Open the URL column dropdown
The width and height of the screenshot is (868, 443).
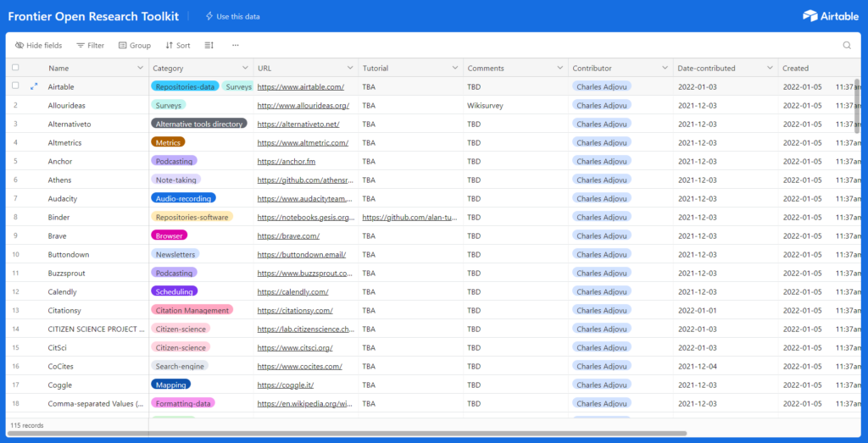coord(350,68)
